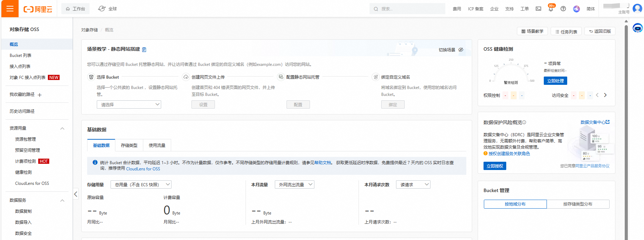This screenshot has height=240, width=644.
Task: Click the 选择 Bucket step icon
Action: [91, 77]
